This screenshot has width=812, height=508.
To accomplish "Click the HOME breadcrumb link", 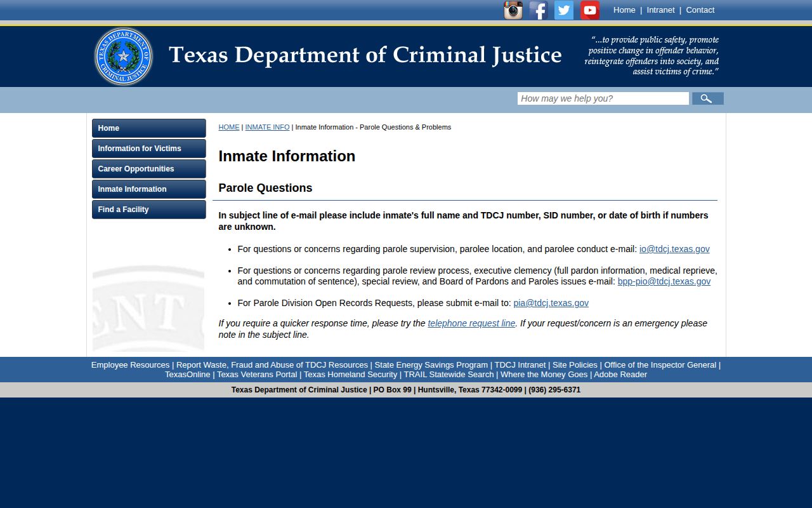I will tap(229, 127).
